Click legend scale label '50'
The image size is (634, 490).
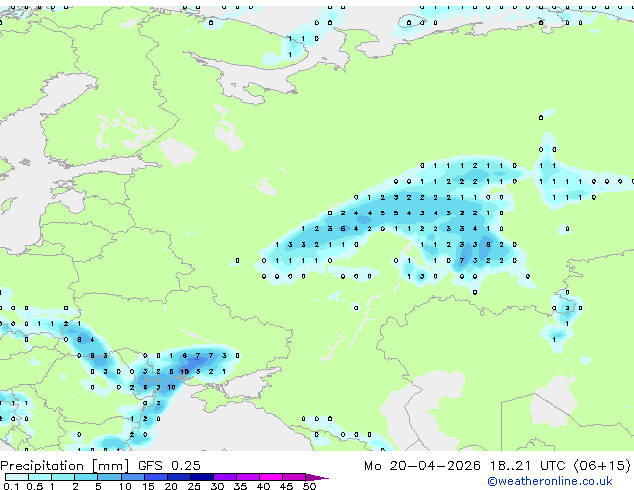[x=309, y=486]
